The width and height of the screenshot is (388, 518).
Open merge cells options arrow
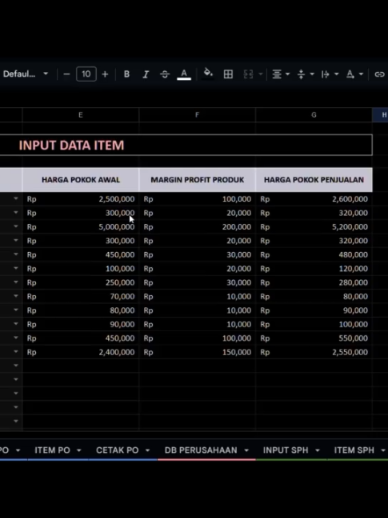(x=261, y=74)
